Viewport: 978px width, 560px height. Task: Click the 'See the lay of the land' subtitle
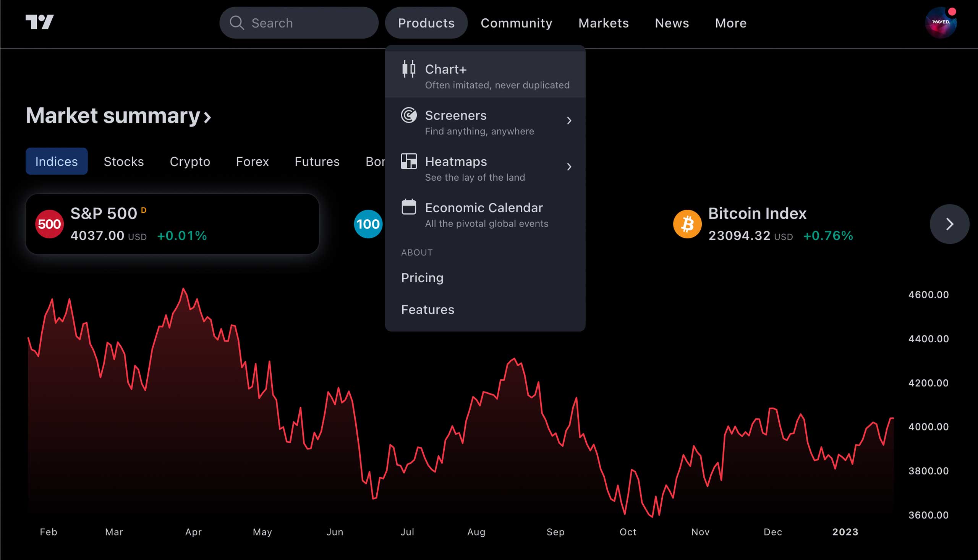click(474, 177)
